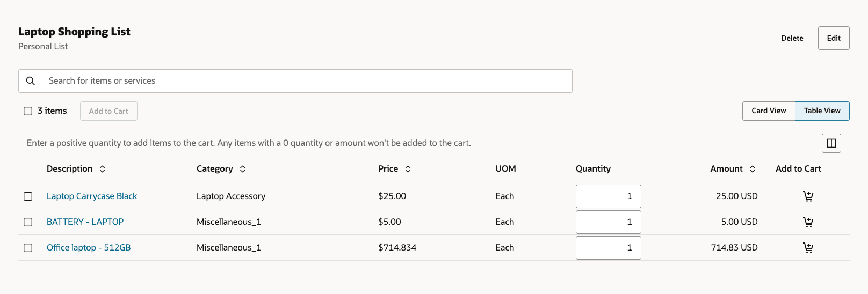Sort by Description column arrows
This screenshot has height=294, width=868.
click(x=103, y=169)
